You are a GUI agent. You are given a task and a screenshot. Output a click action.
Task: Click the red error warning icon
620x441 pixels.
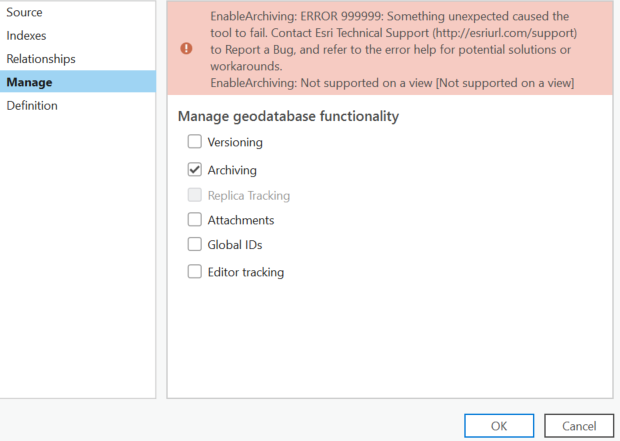(186, 48)
